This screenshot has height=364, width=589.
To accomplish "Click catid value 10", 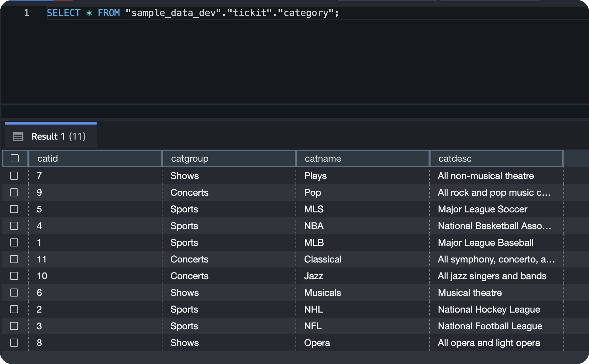I will [95, 276].
